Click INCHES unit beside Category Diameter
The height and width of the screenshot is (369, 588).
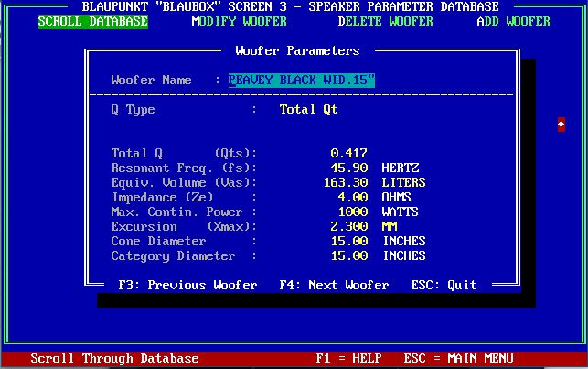404,255
